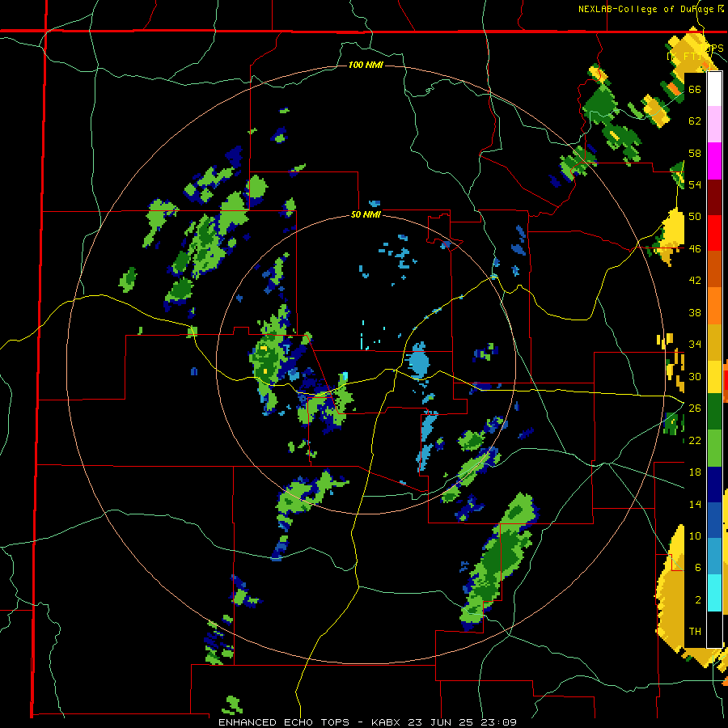Click the legend value "62"
The height and width of the screenshot is (728, 728).
pos(695,121)
